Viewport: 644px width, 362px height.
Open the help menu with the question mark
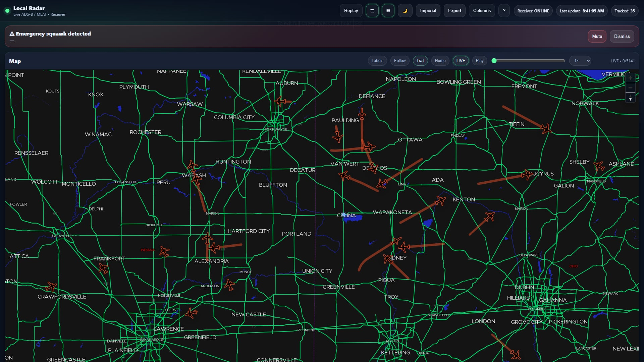click(x=504, y=10)
